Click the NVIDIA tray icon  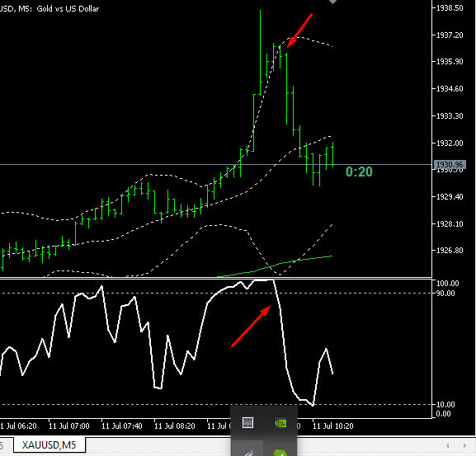(x=280, y=423)
